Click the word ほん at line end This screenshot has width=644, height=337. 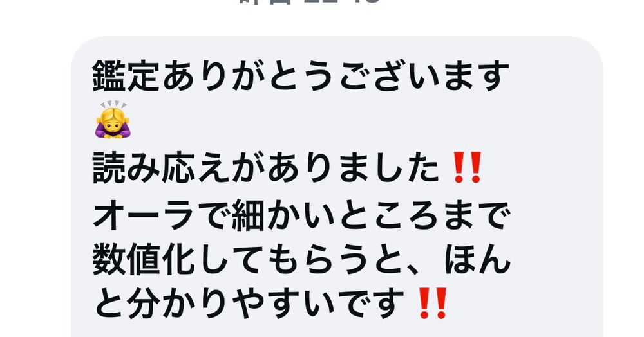click(477, 260)
